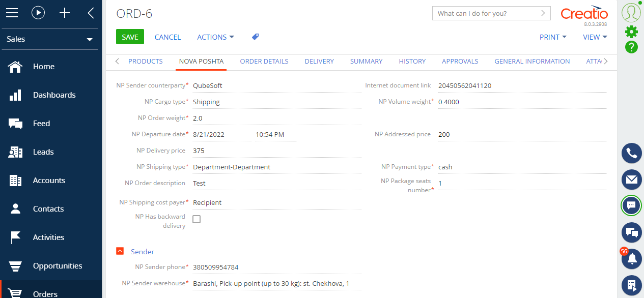Open the chat messages icon
This screenshot has height=298, width=644.
(631, 205)
